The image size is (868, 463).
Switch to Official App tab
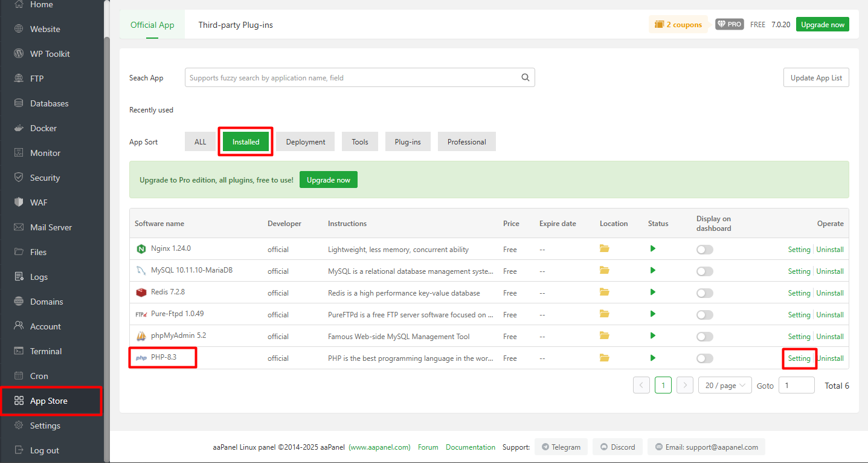[x=152, y=25]
